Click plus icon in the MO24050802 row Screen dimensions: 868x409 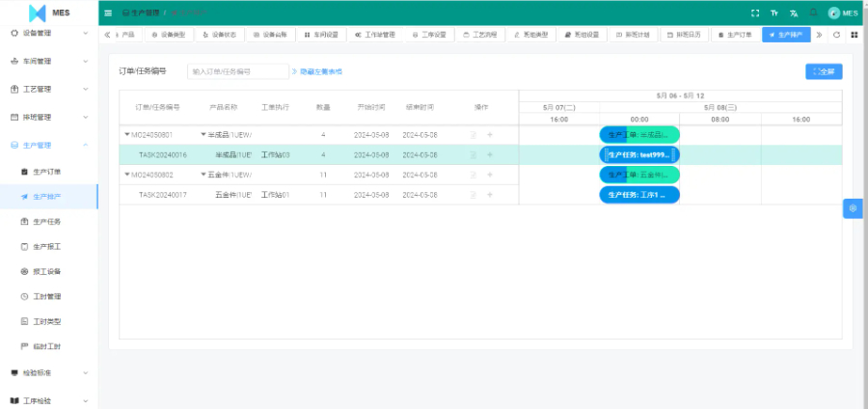click(490, 175)
